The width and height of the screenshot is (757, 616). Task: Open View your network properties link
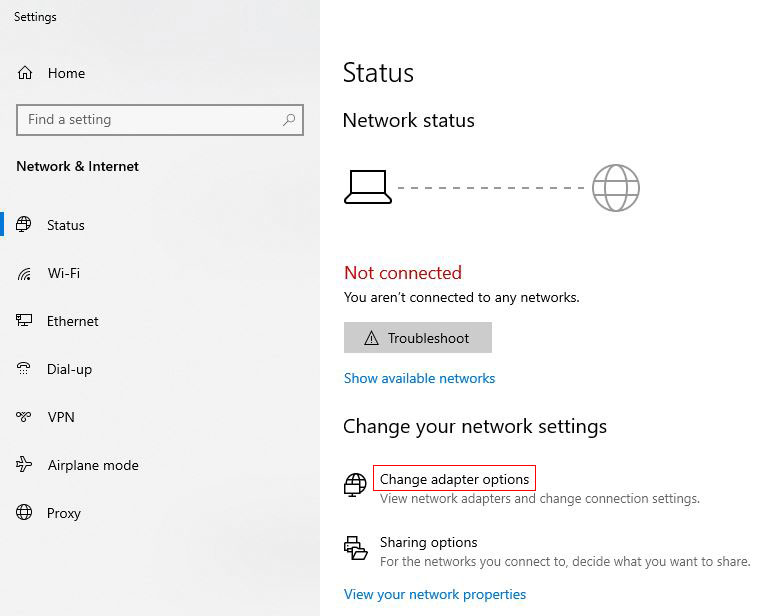pyautogui.click(x=435, y=594)
